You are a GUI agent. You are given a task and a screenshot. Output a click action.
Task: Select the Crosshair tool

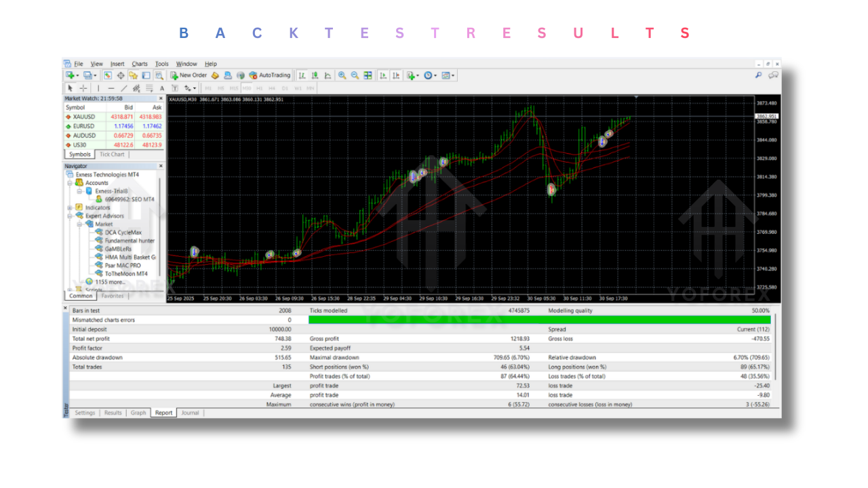point(83,88)
